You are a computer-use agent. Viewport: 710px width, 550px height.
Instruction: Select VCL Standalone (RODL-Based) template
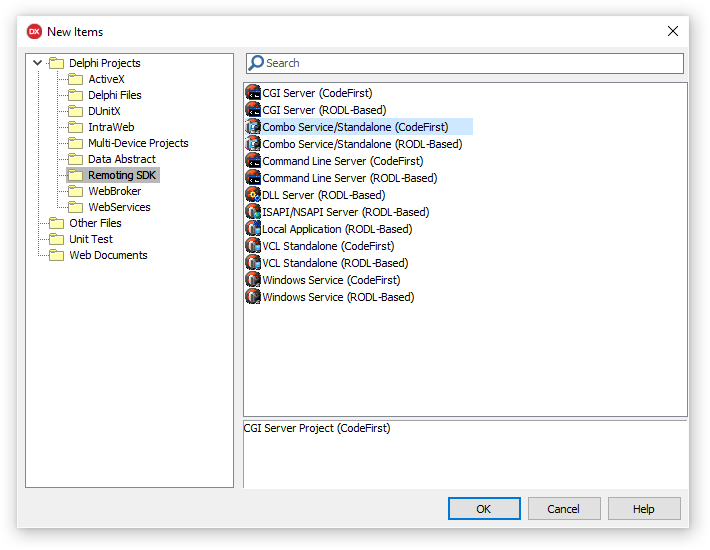coord(335,263)
